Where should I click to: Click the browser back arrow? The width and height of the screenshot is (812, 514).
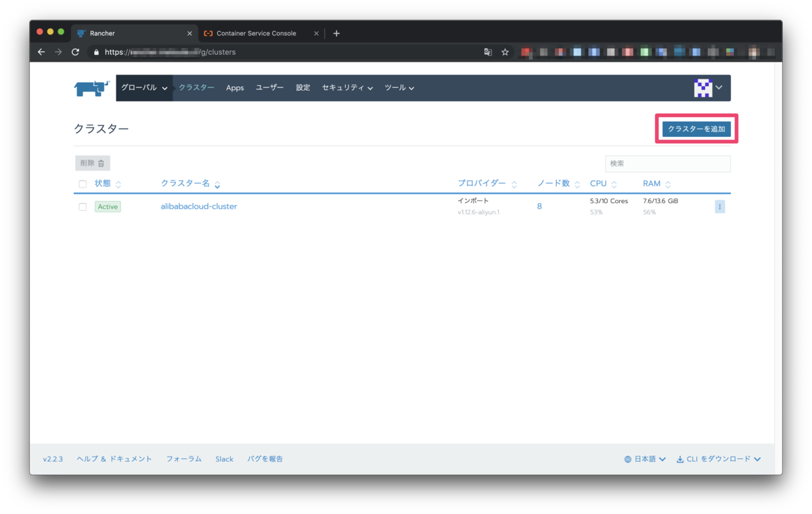coord(41,52)
